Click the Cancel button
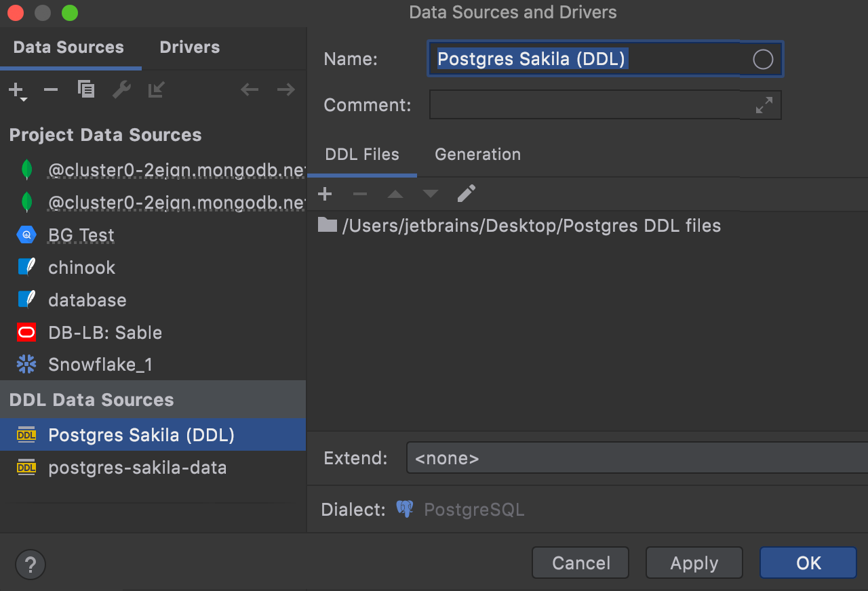Viewport: 868px width, 591px height. pyautogui.click(x=581, y=563)
